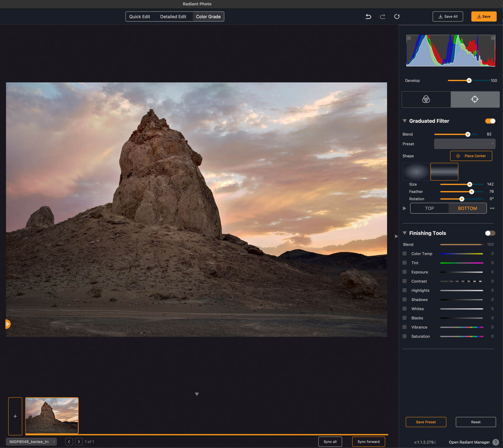This screenshot has height=448, width=503.
Task: Open the Preset dropdown
Action: 464,144
